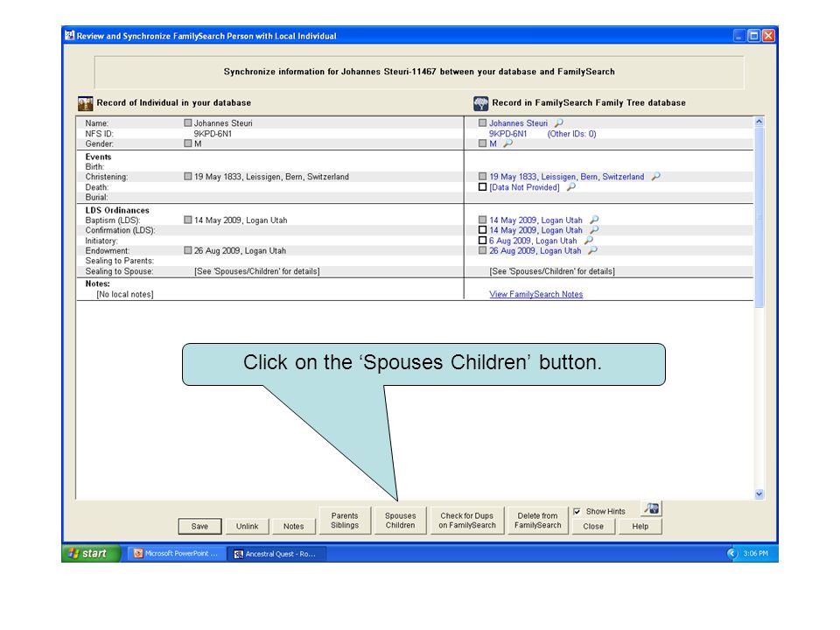Viewport: 840px width, 630px height.
Task: Click the vertical scrollbar thumb
Action: pos(759,217)
